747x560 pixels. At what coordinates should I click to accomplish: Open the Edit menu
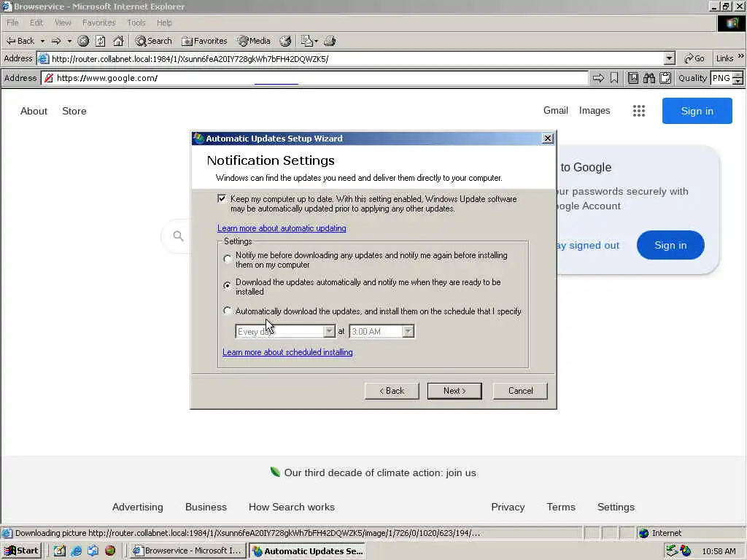point(36,23)
